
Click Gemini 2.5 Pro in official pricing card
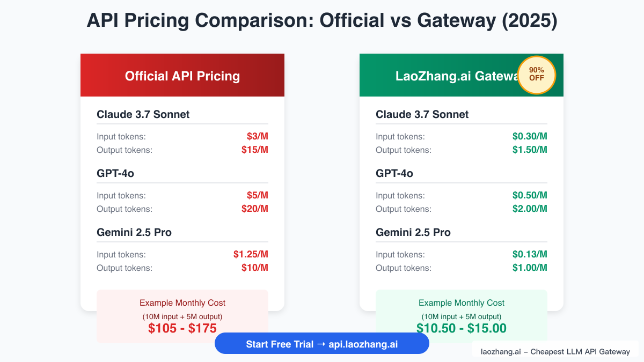pyautogui.click(x=134, y=232)
